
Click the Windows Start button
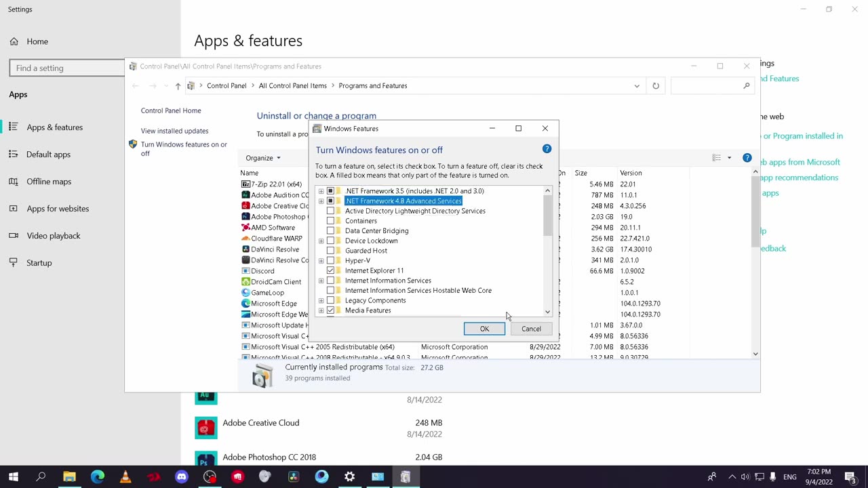coord(13,477)
